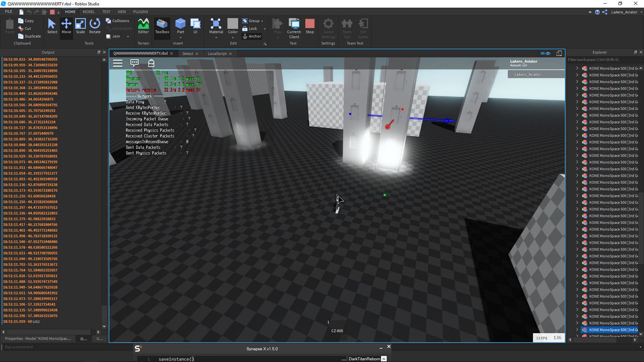This screenshot has width=644, height=362.
Task: Open the Terrain Editor
Action: click(x=143, y=26)
